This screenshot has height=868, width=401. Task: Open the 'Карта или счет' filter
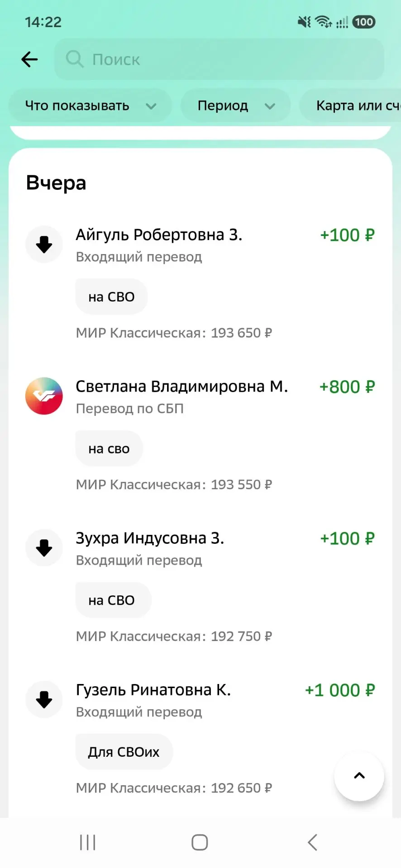click(x=350, y=106)
